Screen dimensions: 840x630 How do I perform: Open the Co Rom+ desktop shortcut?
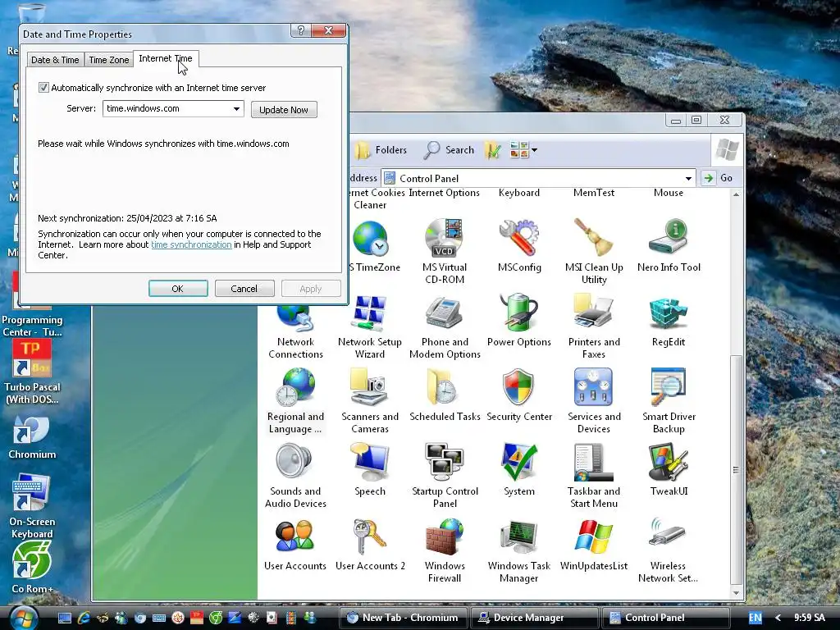[32, 568]
